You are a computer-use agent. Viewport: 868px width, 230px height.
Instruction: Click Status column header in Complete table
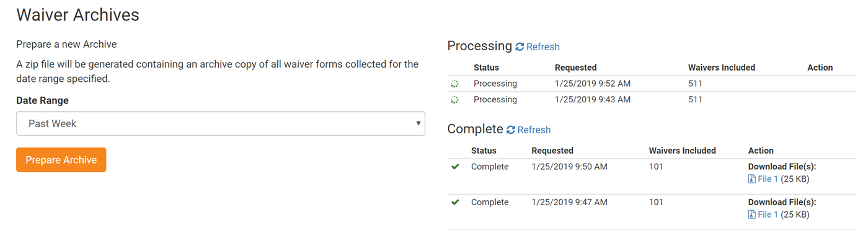[484, 151]
